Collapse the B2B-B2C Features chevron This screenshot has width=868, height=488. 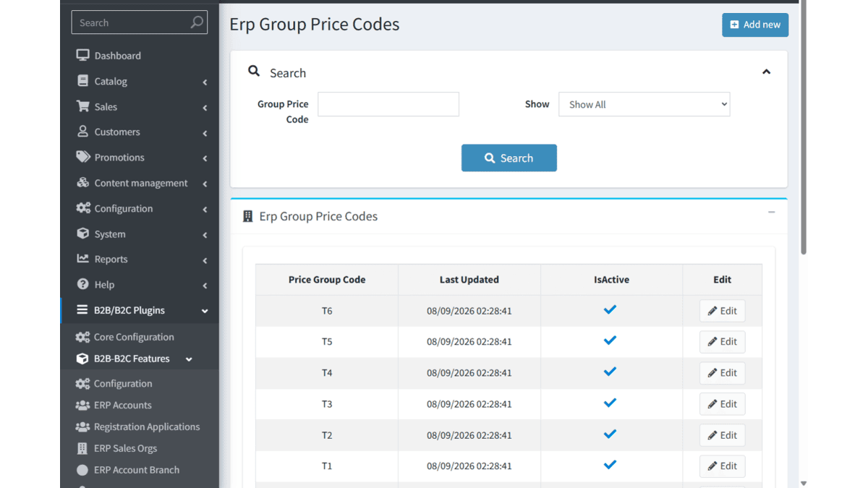[x=189, y=359]
